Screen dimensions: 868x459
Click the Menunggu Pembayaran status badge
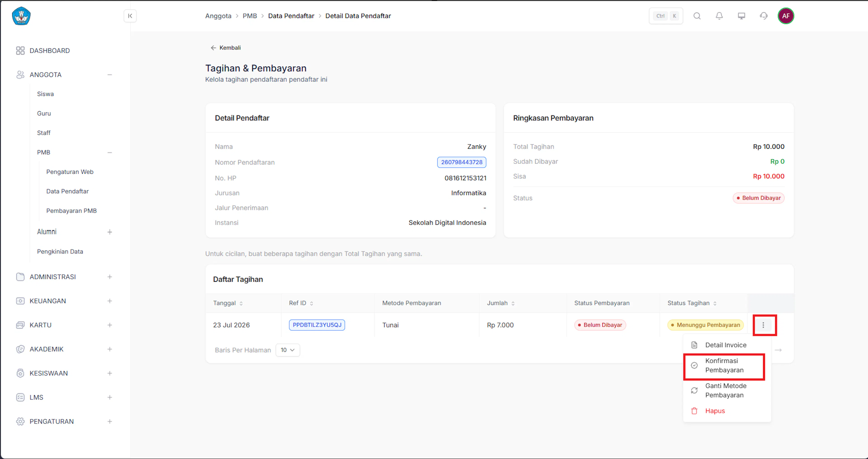pyautogui.click(x=705, y=325)
